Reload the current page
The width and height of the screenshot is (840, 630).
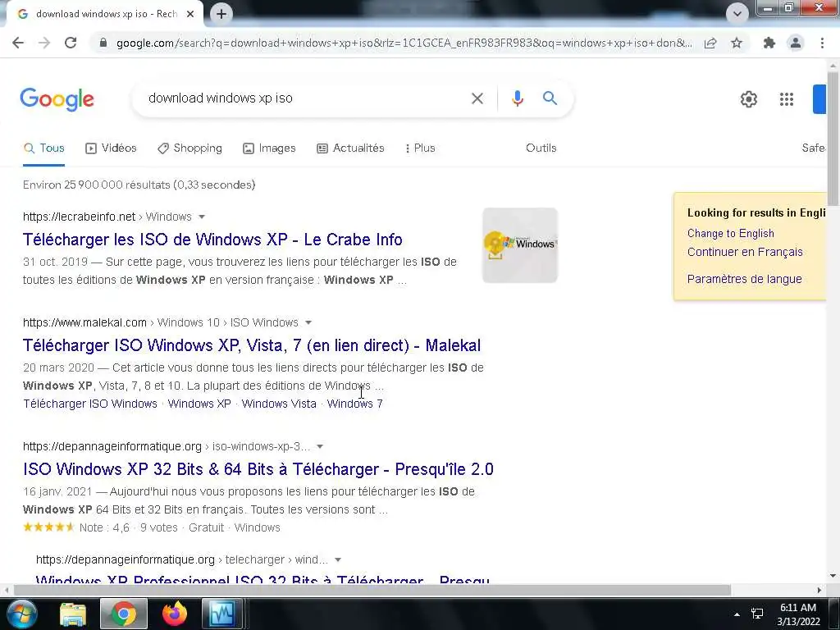(x=71, y=43)
